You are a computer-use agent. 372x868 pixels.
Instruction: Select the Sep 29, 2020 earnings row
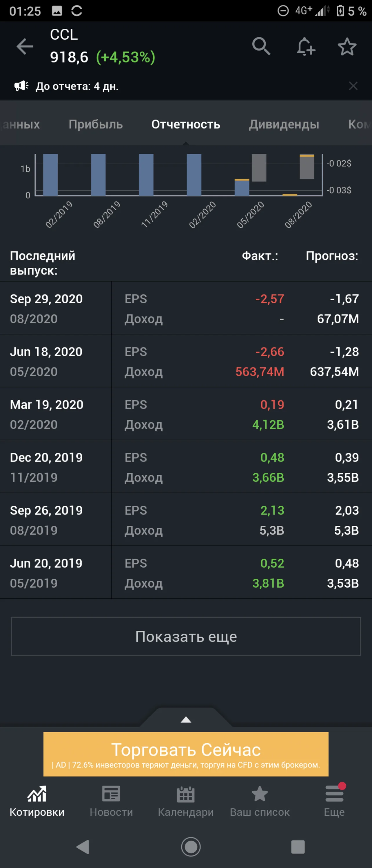click(186, 308)
